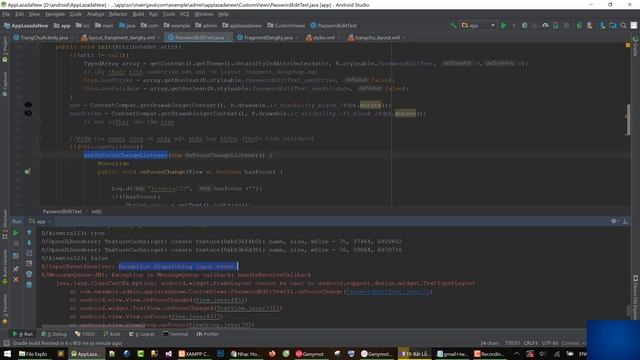Screen dimensions: 640x360
Task: Open the SDK Manager download icon
Action: coord(602,25)
